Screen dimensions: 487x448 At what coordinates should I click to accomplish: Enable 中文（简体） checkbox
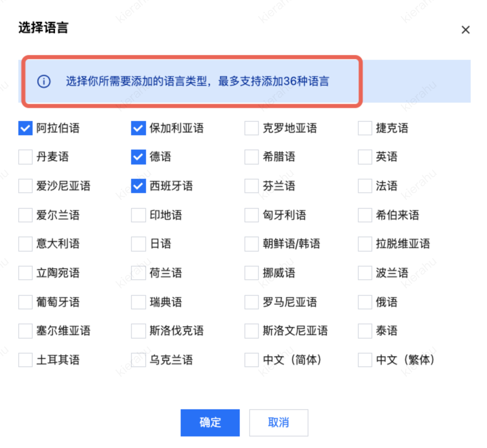pyautogui.click(x=252, y=360)
